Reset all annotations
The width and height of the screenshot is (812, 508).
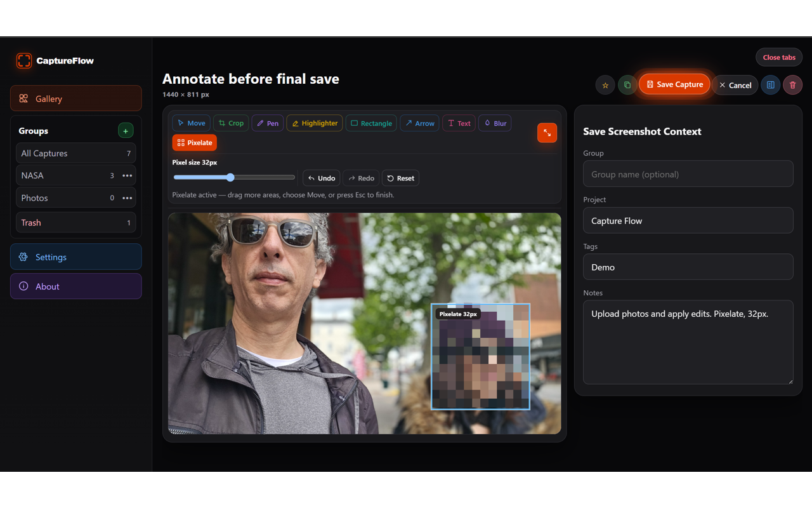point(400,178)
